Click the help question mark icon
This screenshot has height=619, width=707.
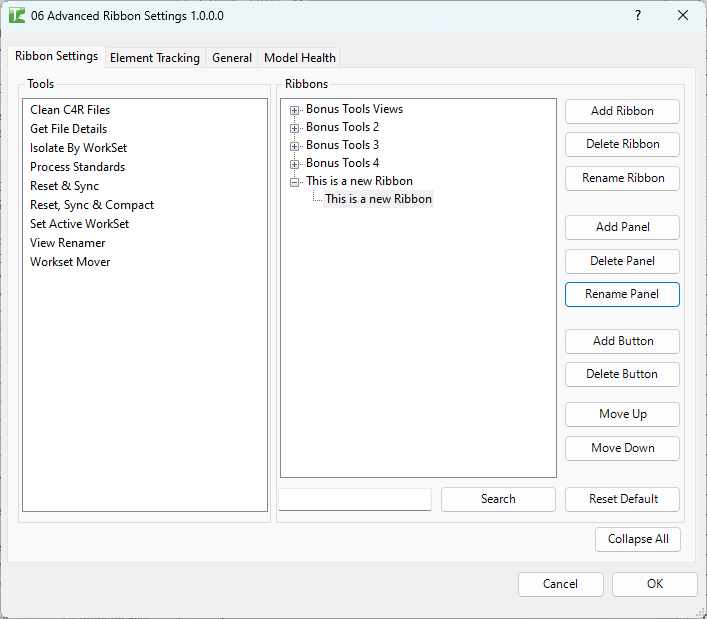pyautogui.click(x=638, y=15)
